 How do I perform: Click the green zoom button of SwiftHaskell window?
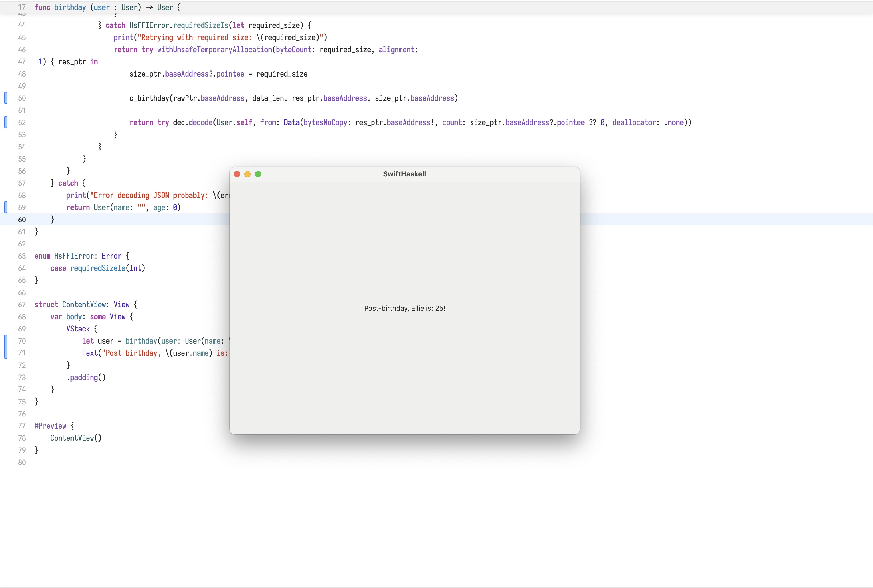[258, 174]
